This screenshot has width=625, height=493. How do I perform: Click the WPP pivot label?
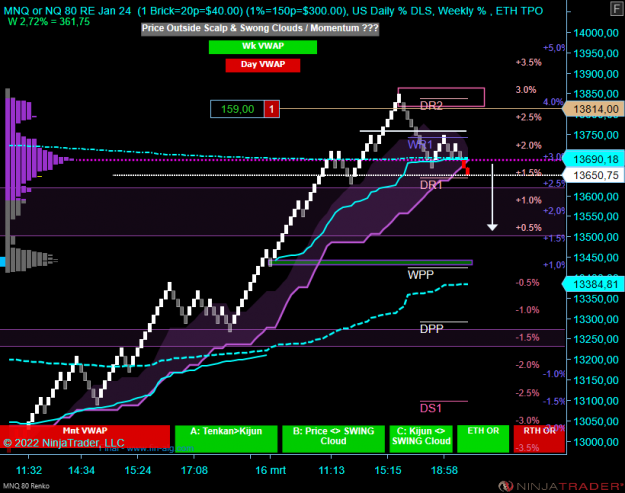[x=421, y=275]
